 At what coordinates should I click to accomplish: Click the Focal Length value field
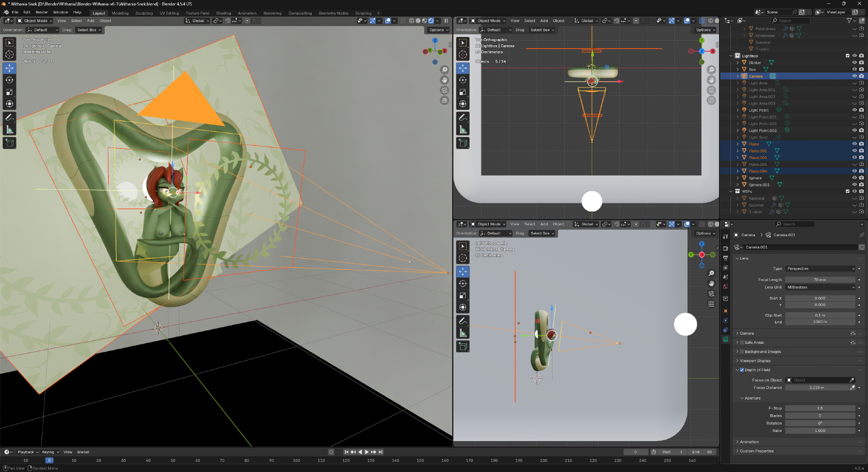pyautogui.click(x=820, y=280)
